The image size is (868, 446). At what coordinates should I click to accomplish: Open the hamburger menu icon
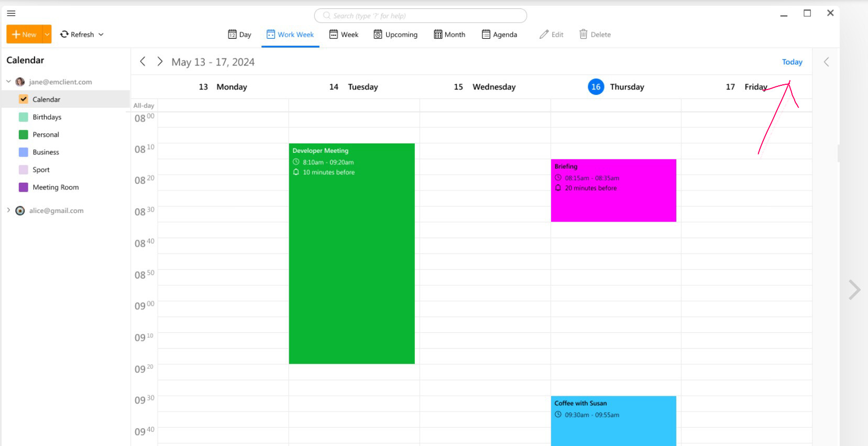[11, 13]
